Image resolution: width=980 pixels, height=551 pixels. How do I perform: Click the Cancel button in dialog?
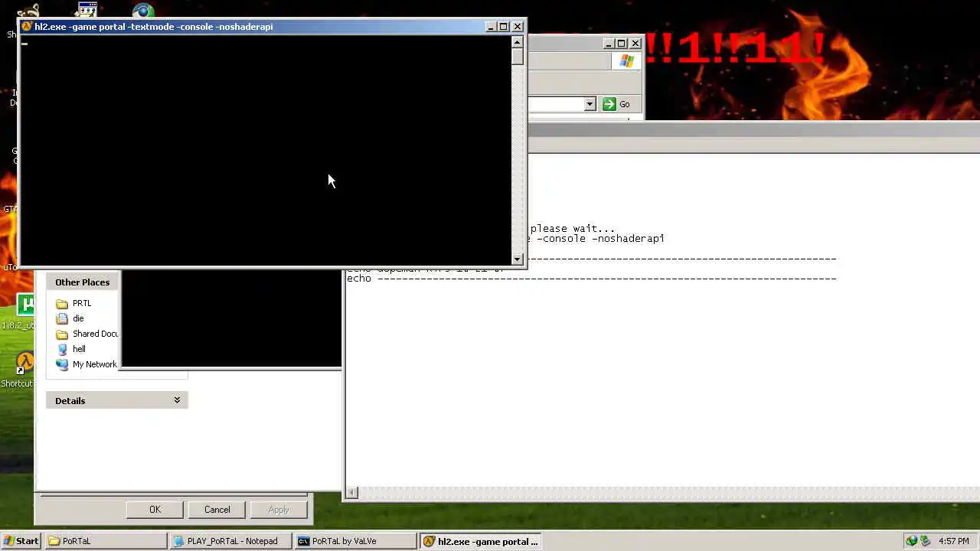(217, 510)
